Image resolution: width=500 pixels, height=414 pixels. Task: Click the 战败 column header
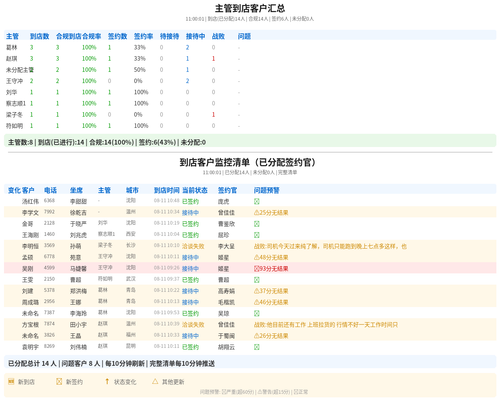(218, 36)
